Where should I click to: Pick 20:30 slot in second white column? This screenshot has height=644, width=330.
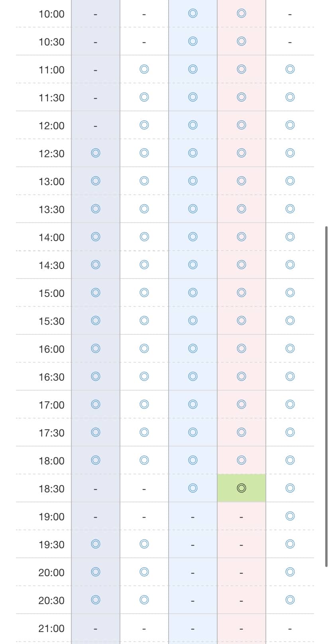click(144, 600)
